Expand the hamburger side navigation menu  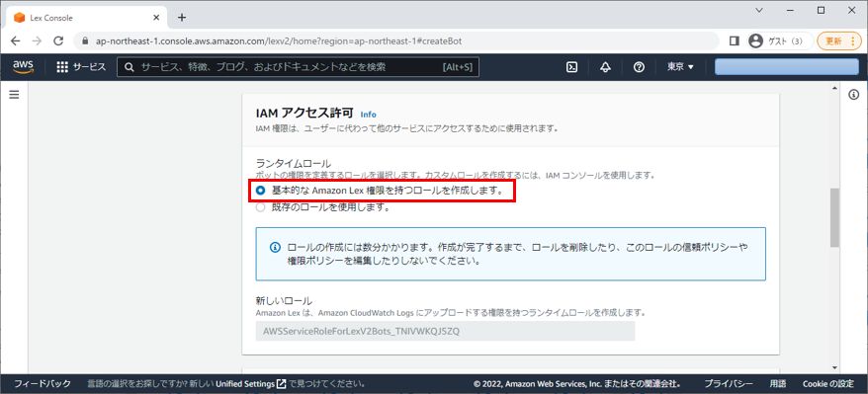(x=15, y=95)
